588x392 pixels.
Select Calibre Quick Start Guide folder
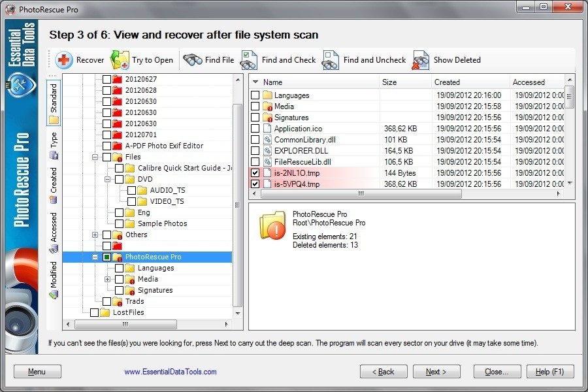tap(184, 168)
